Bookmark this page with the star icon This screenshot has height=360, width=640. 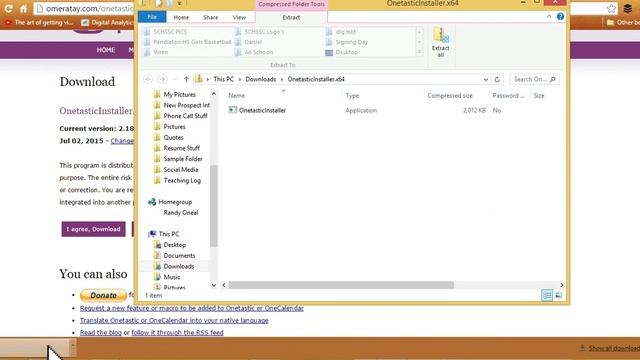611,9
